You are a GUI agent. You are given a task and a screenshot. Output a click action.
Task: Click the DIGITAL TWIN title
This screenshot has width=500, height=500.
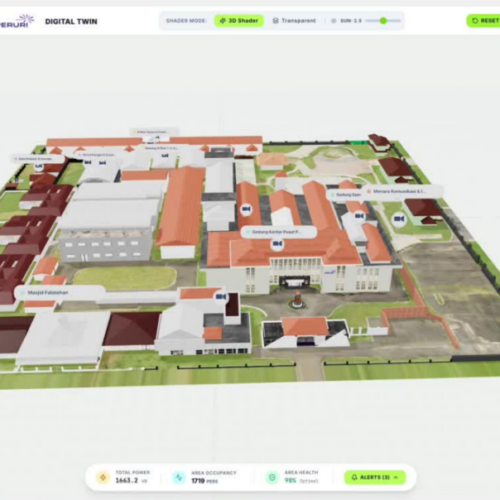point(71,21)
